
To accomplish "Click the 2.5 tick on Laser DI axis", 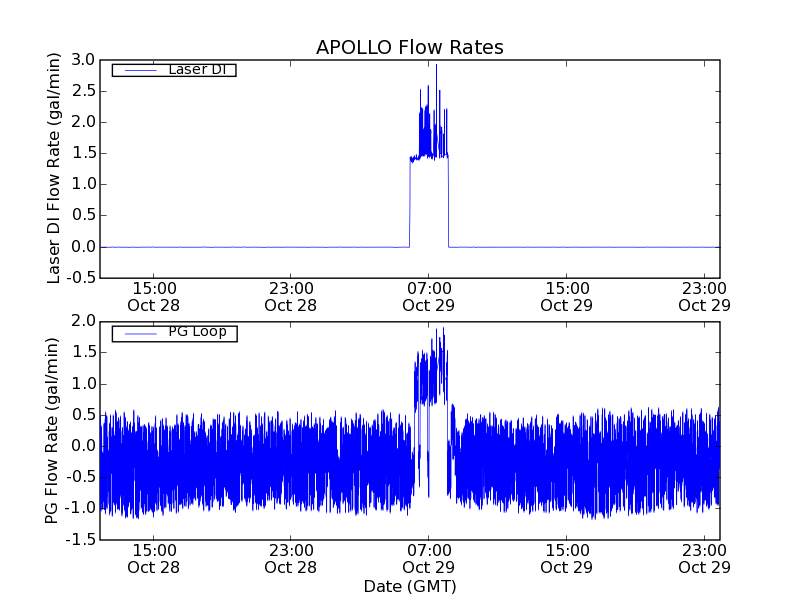I will pyautogui.click(x=83, y=91).
